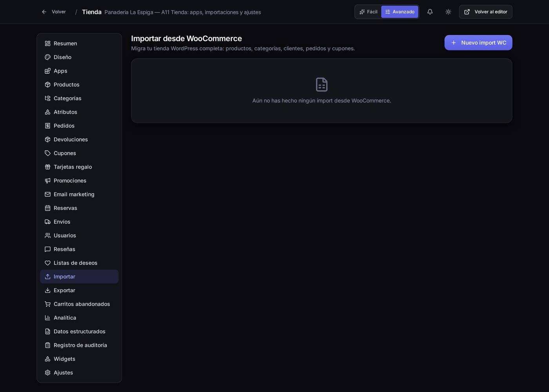Click the Resumen dashboard icon
Image resolution: width=549 pixels, height=392 pixels.
pyautogui.click(x=47, y=44)
